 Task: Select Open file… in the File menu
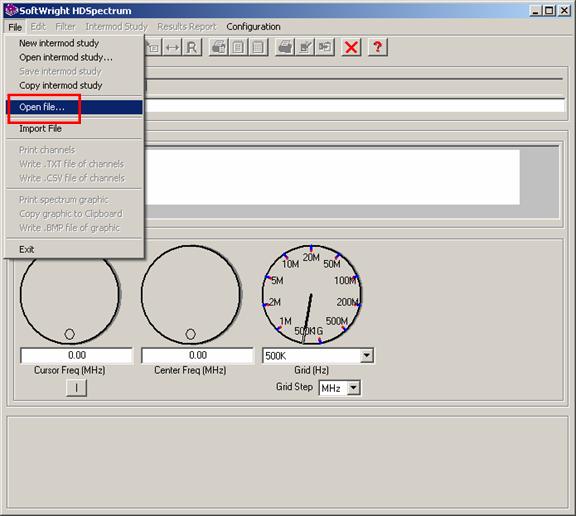[x=75, y=107]
